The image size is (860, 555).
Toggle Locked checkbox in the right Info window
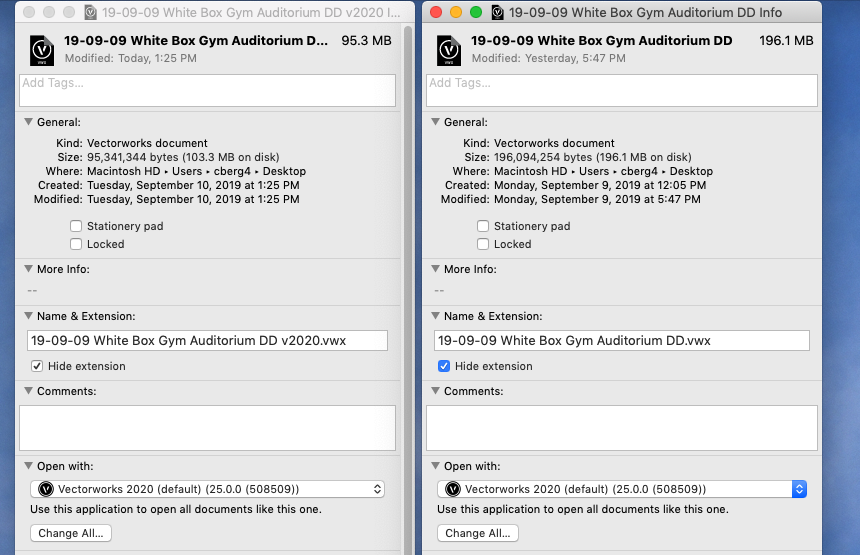pos(483,244)
